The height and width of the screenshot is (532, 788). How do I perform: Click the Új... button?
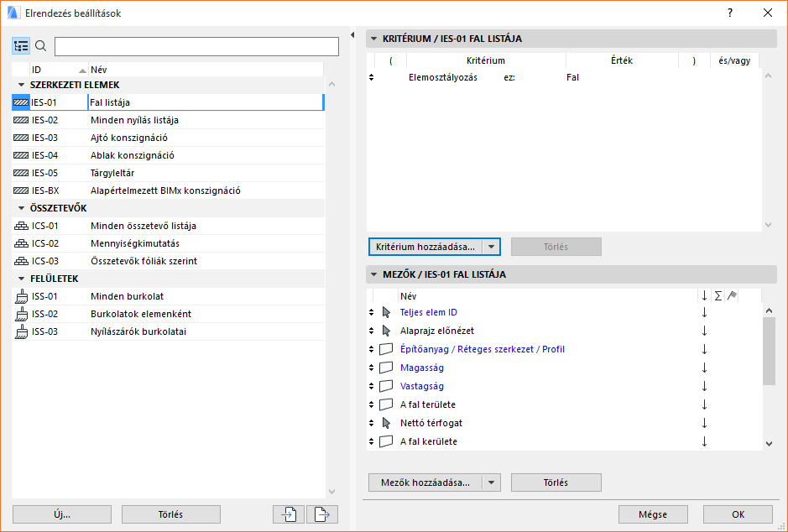point(61,514)
